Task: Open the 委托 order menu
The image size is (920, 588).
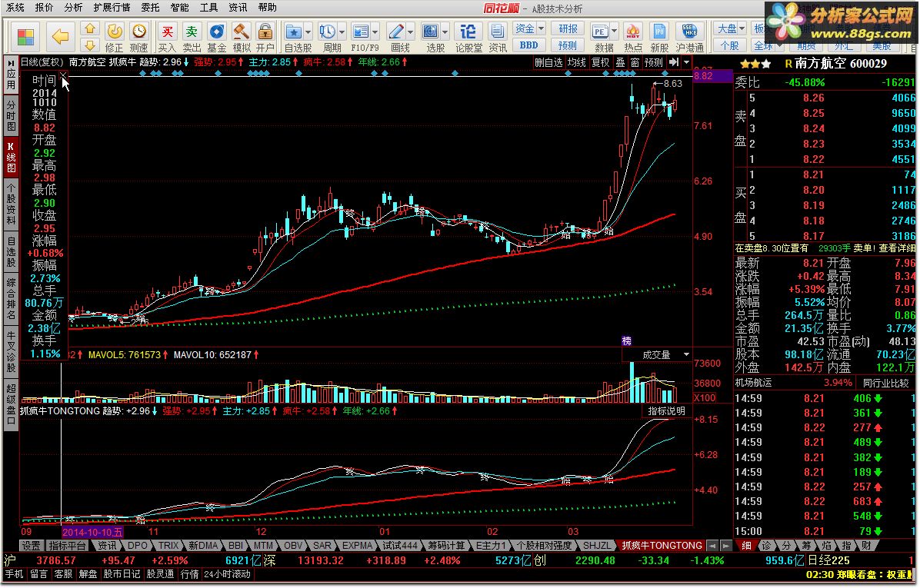Action: click(150, 8)
